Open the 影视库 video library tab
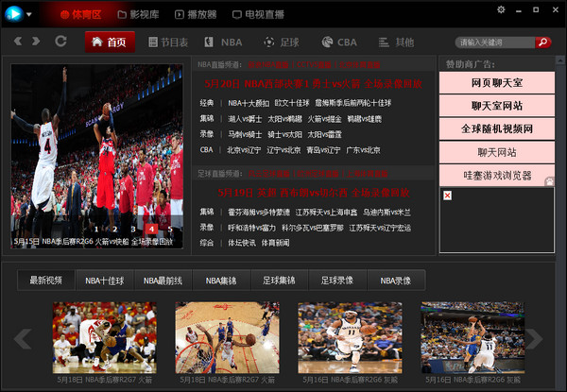 (x=138, y=14)
